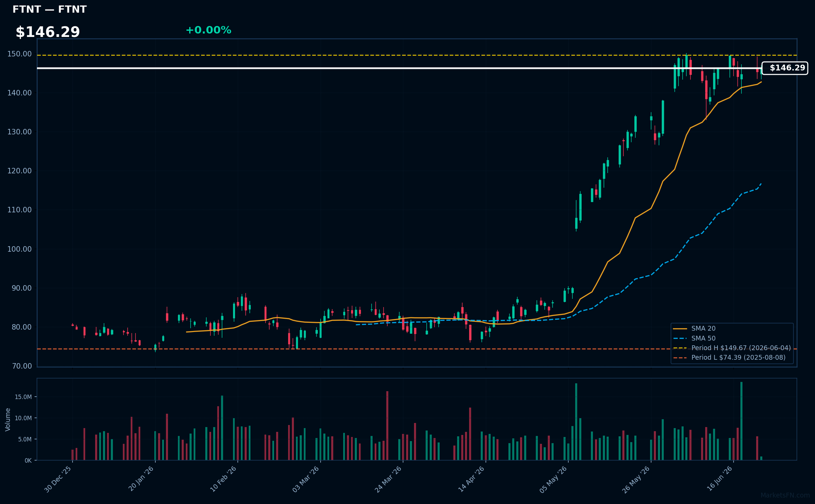Click the 80.00 price axis label

(x=22, y=327)
